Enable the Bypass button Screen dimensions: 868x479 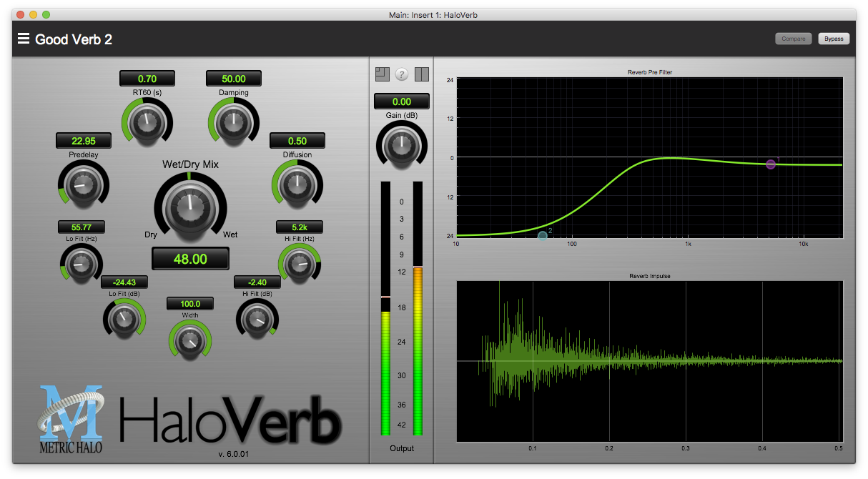click(x=834, y=39)
